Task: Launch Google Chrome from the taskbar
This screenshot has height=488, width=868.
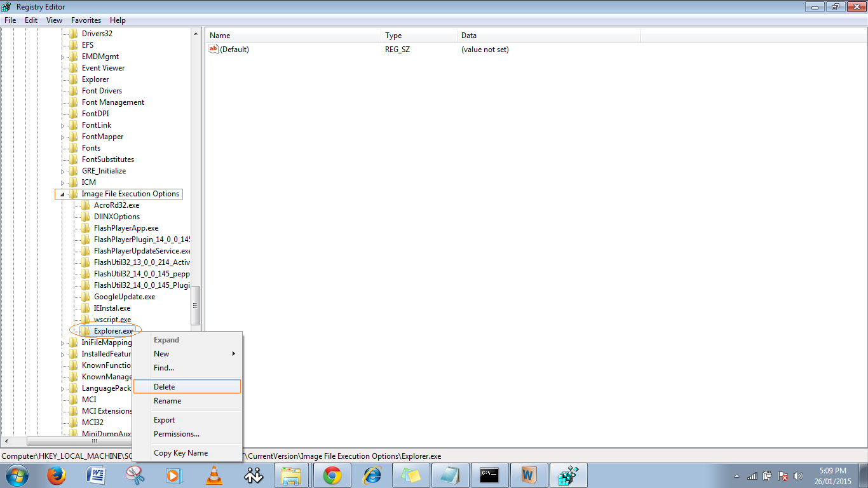Action: pyautogui.click(x=332, y=475)
